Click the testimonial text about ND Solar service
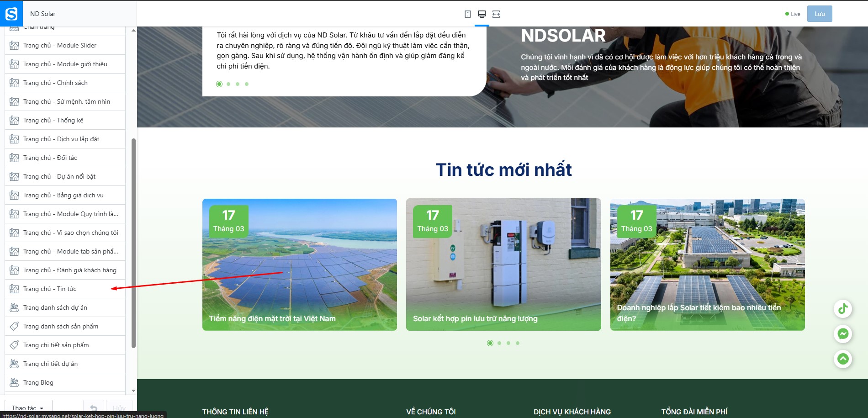This screenshot has width=868, height=418. point(343,50)
